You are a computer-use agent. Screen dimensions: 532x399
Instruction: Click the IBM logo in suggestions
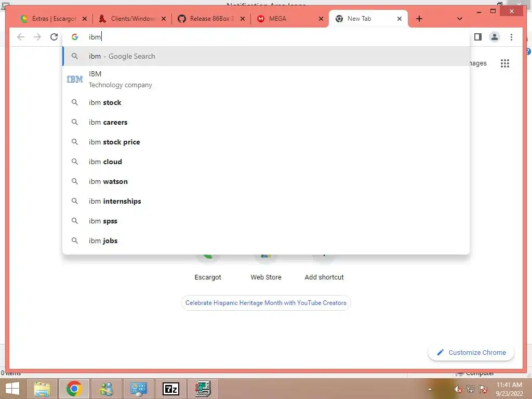pos(75,79)
